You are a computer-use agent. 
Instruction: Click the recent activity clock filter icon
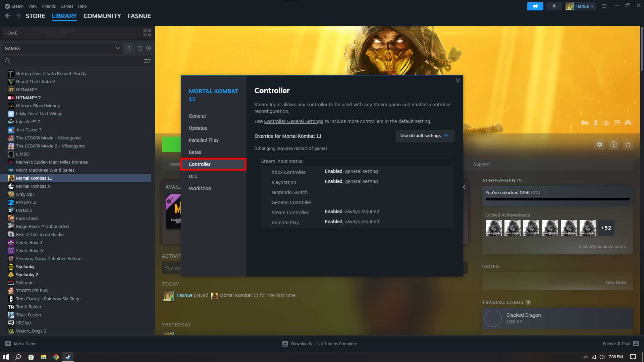point(140,48)
